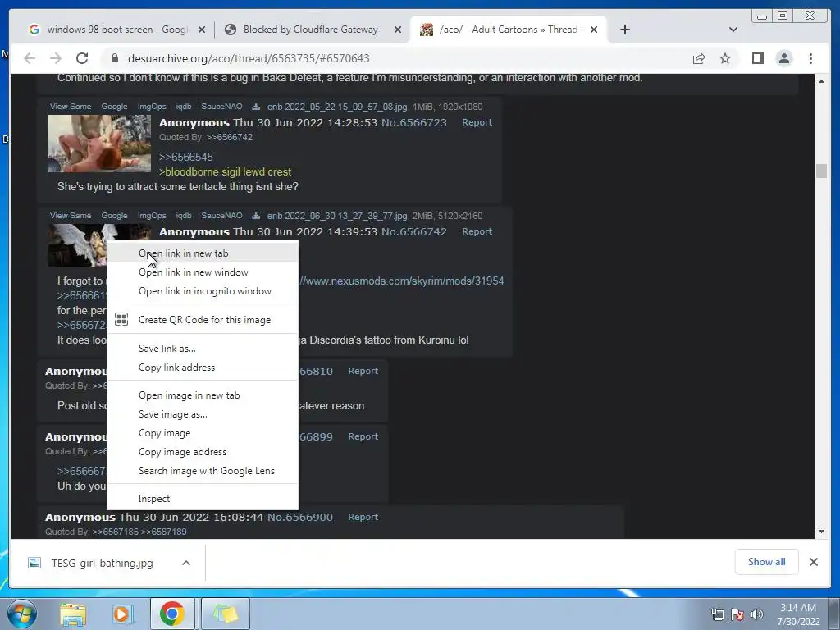The height and width of the screenshot is (630, 840).
Task: Select Copy image address
Action: point(203,452)
